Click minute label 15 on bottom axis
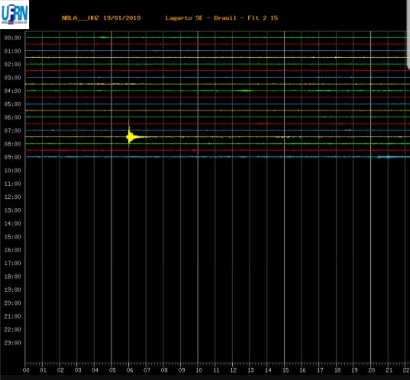 (x=285, y=370)
